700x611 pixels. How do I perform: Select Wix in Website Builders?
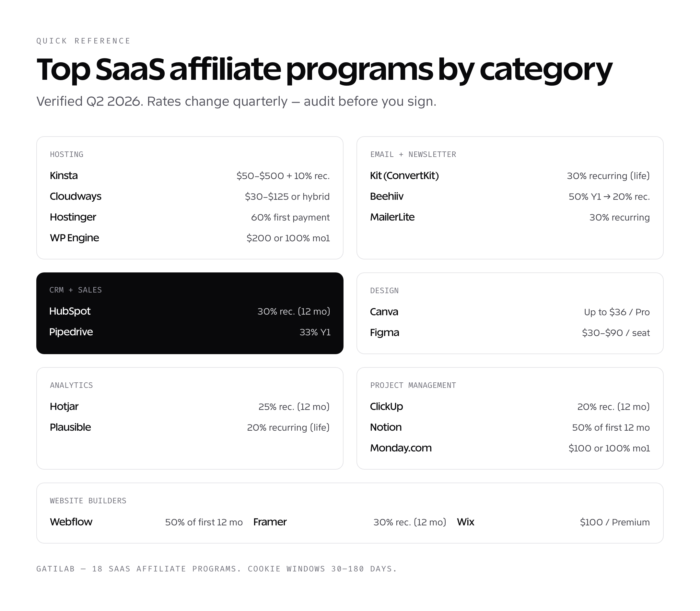pos(466,522)
